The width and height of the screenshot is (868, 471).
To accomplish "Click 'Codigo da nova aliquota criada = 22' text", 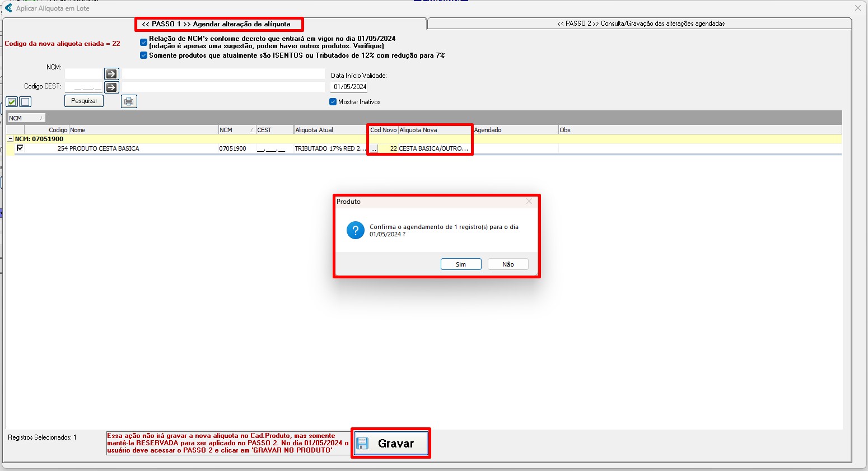I will (62, 43).
